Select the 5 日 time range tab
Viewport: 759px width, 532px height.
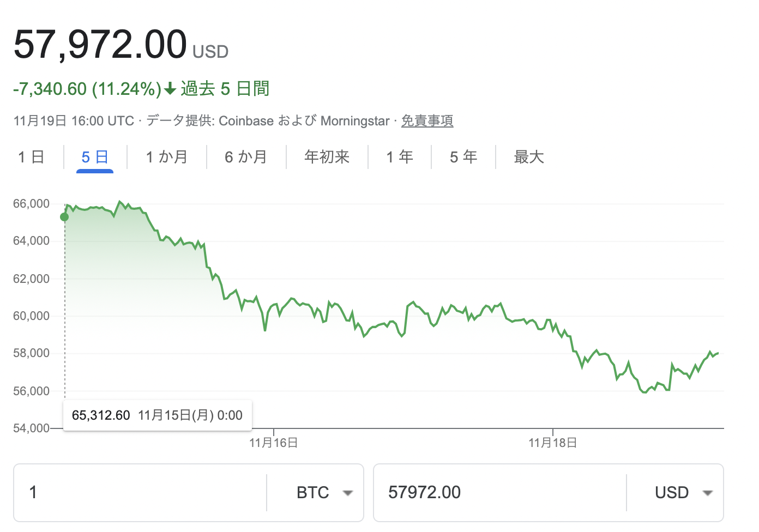[x=95, y=157]
